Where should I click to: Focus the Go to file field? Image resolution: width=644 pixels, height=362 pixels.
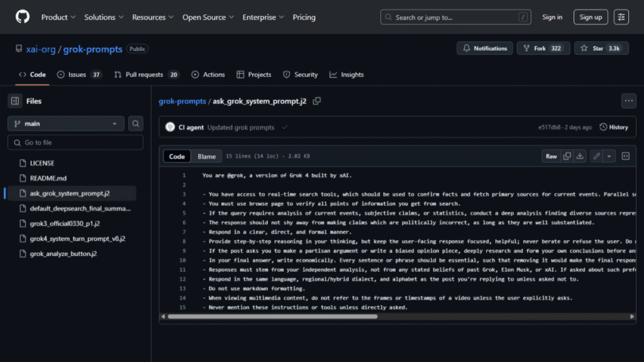[x=75, y=142]
